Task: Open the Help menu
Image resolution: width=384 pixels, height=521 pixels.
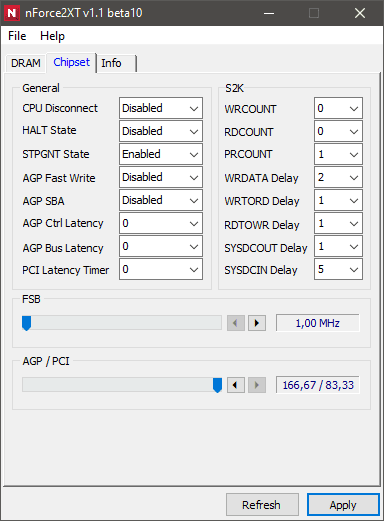Action: (52, 36)
